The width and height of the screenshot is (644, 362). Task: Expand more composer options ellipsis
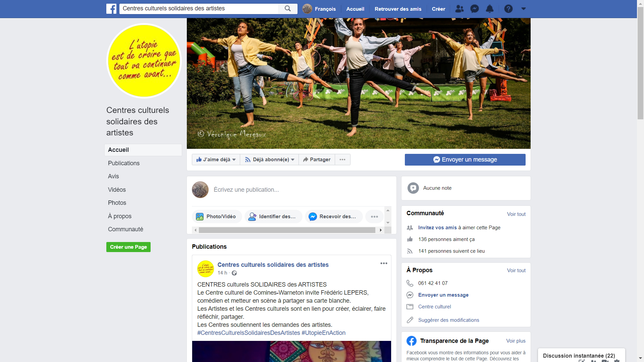coord(374,217)
